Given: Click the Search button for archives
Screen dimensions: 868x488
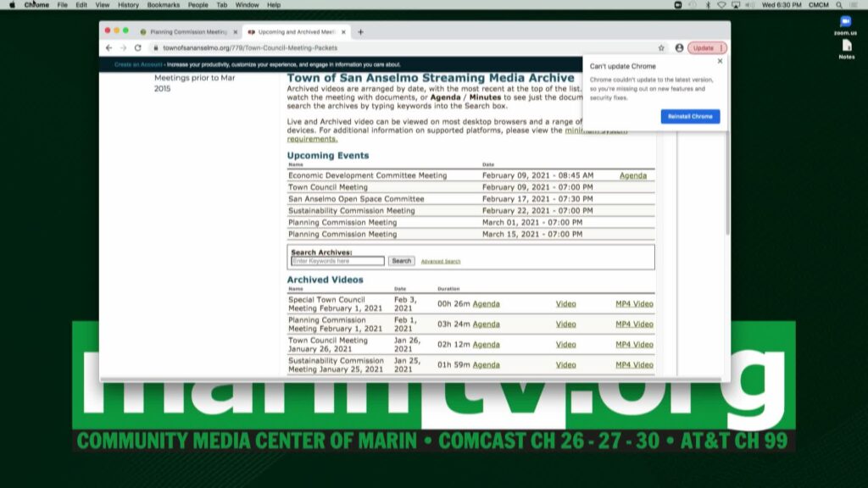Looking at the screenshot, I should [401, 261].
